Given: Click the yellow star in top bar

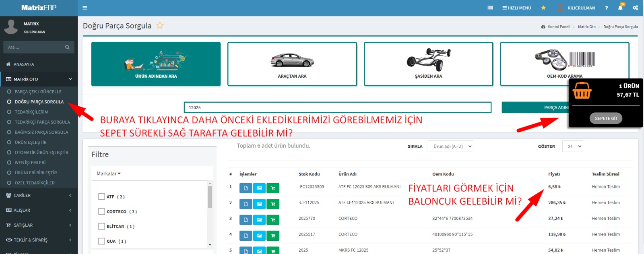Looking at the screenshot, I should (x=543, y=8).
